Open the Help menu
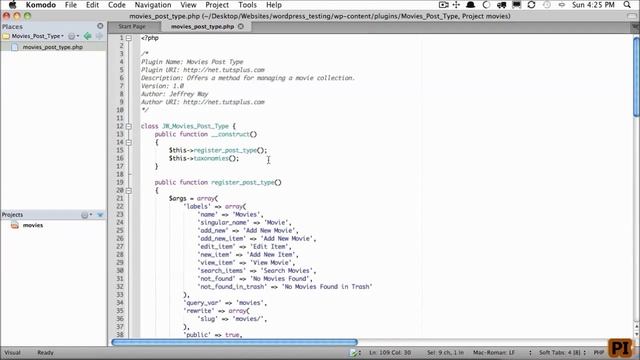The width and height of the screenshot is (640, 360). coord(274,5)
